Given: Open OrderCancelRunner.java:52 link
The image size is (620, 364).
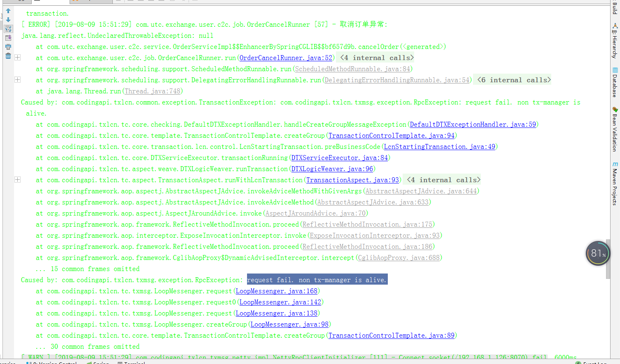Looking at the screenshot, I should coord(286,58).
